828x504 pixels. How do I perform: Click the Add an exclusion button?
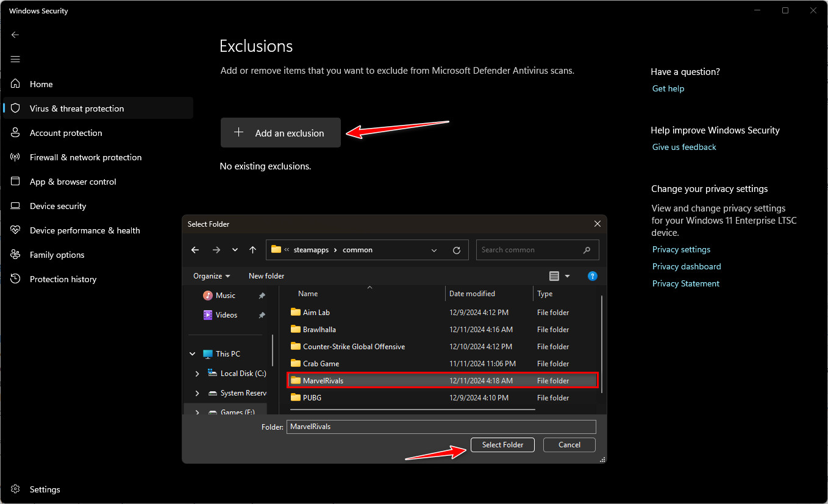point(280,133)
